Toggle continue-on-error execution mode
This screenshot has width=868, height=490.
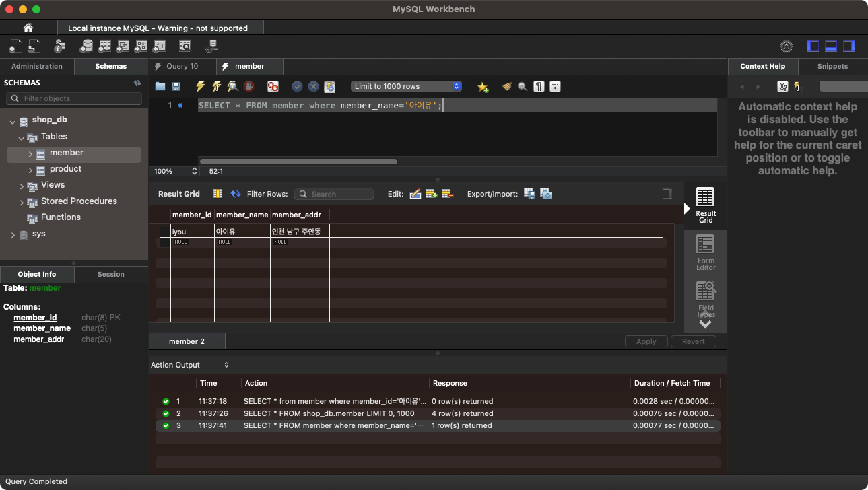tap(273, 86)
